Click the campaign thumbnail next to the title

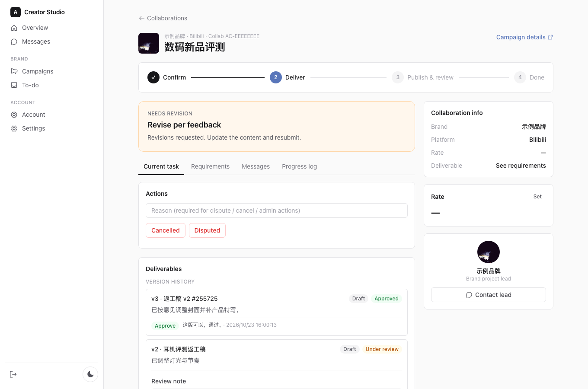point(149,43)
